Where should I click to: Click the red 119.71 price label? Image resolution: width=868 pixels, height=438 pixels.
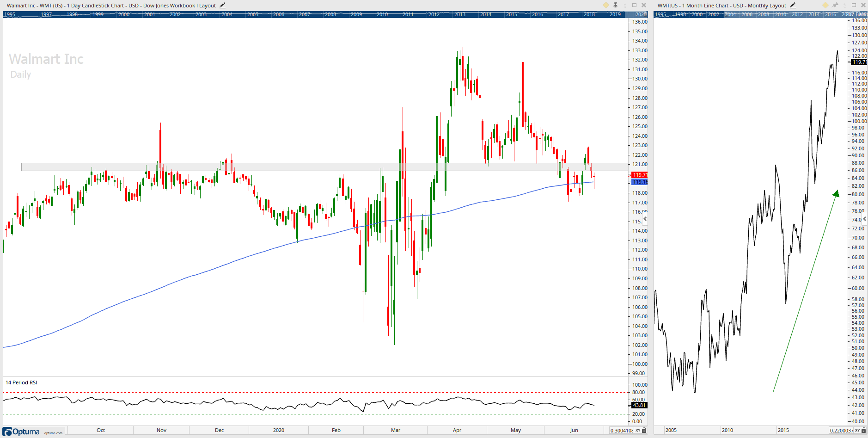(x=640, y=175)
